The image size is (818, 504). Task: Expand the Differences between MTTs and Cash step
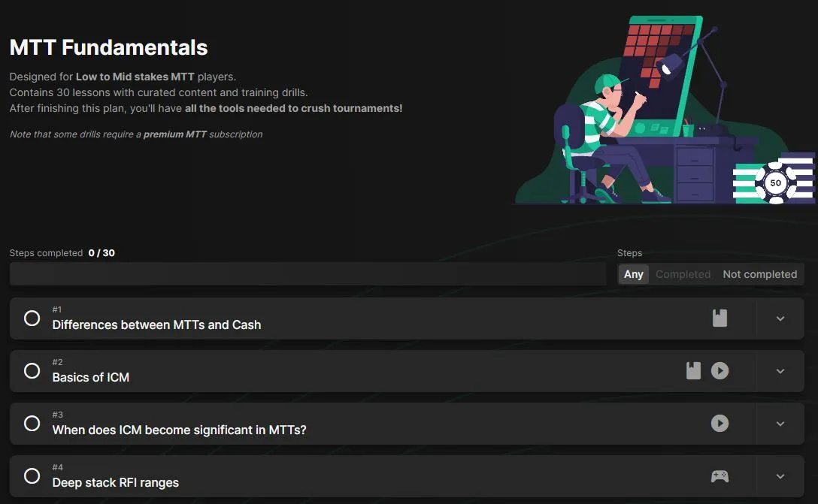(x=780, y=318)
